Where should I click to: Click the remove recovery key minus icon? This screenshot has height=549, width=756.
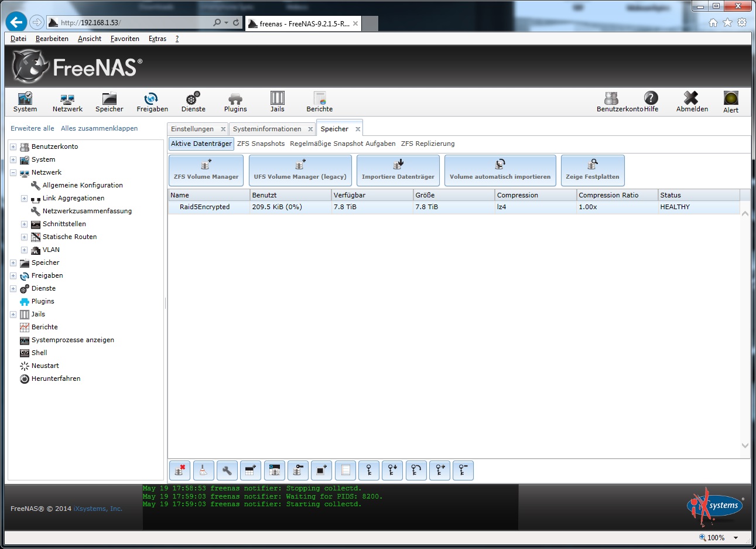click(x=463, y=470)
